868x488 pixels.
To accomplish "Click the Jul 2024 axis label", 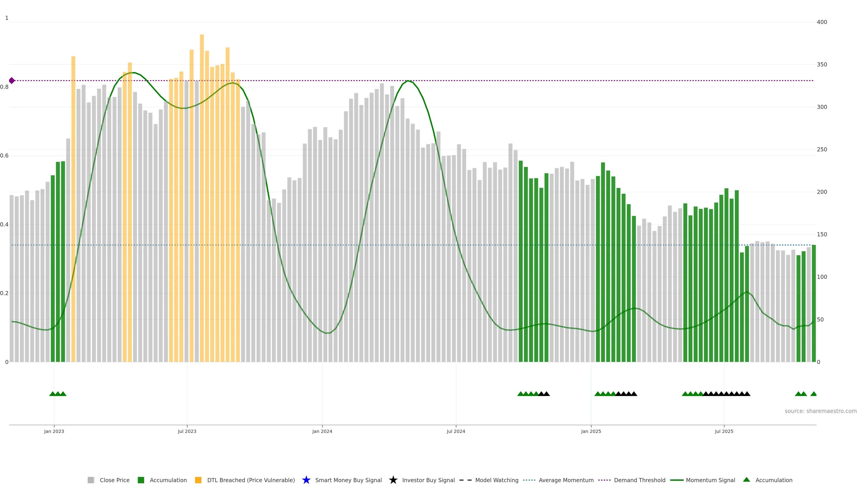I will coord(456,431).
